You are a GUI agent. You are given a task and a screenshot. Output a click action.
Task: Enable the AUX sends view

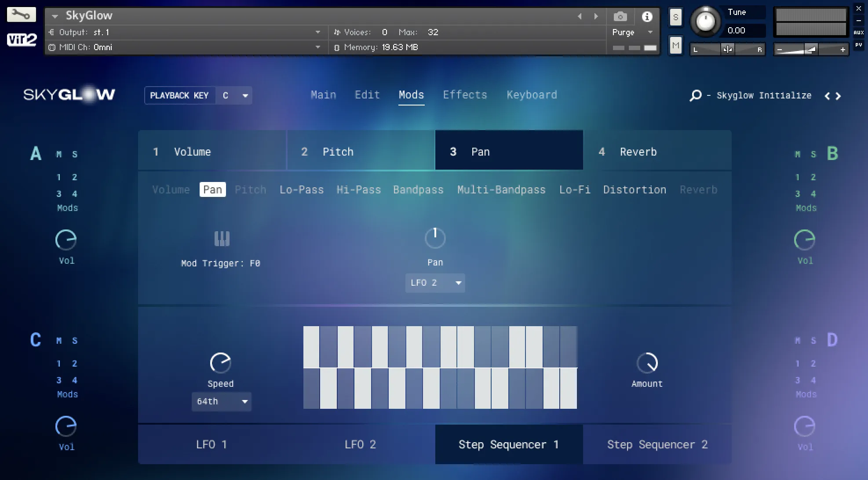(x=858, y=32)
